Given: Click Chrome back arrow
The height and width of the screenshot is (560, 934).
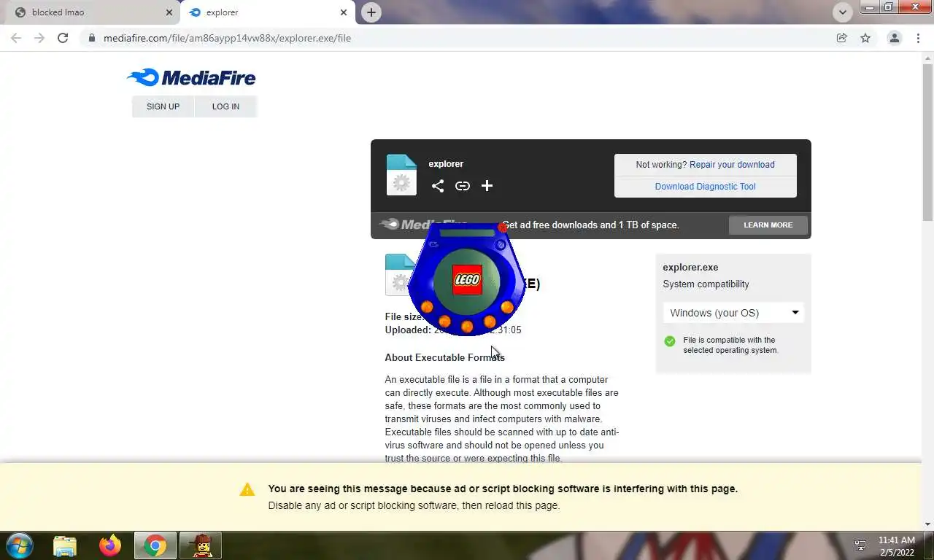Looking at the screenshot, I should (16, 38).
